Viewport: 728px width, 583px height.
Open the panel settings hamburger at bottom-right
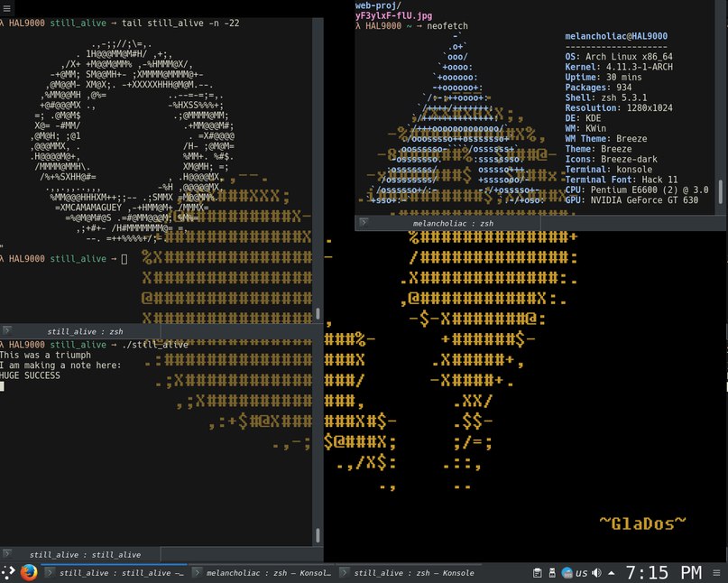(717, 573)
